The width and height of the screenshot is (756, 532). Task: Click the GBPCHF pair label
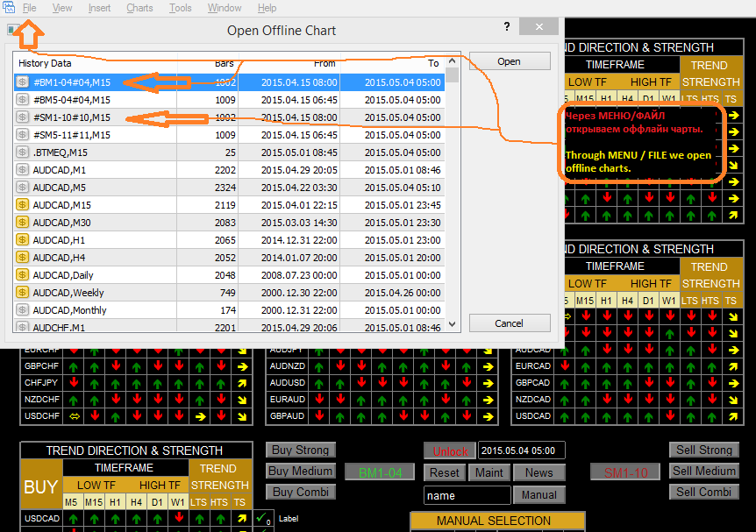(x=41, y=366)
